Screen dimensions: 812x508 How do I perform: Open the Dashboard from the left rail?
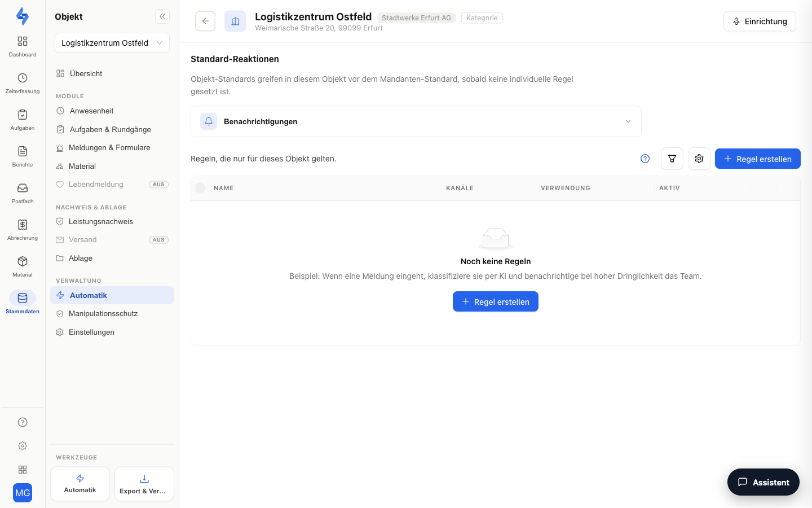pos(23,46)
